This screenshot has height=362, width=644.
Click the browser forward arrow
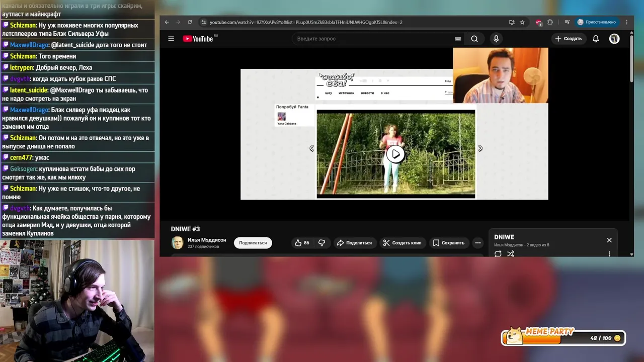point(178,22)
